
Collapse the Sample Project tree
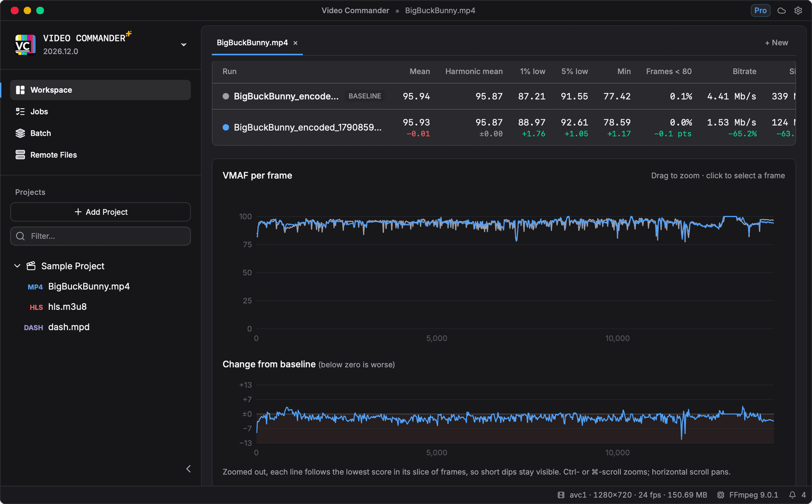tap(17, 266)
